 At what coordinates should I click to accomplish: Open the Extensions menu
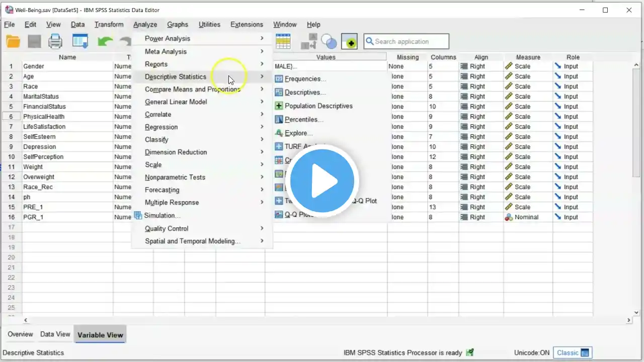coord(247,24)
